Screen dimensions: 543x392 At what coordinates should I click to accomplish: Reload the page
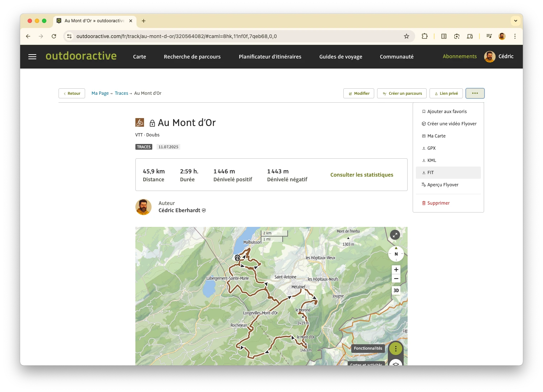point(54,36)
